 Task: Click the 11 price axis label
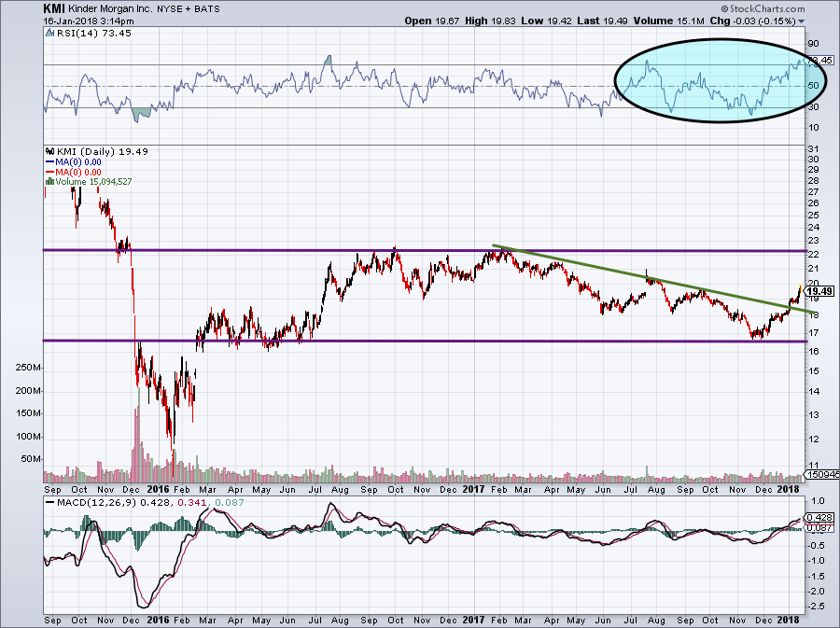point(813,466)
